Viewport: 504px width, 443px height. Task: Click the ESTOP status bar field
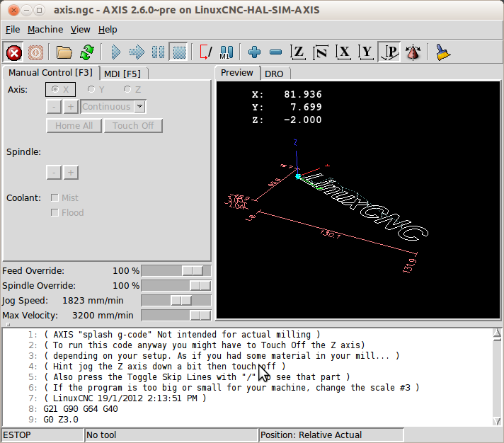pyautogui.click(x=42, y=435)
